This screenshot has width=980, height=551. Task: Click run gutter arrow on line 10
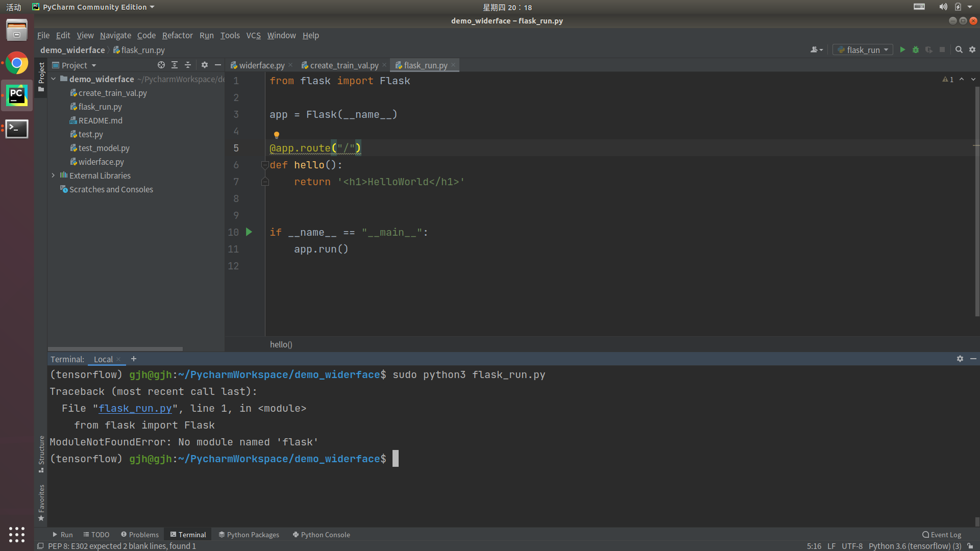click(x=249, y=232)
